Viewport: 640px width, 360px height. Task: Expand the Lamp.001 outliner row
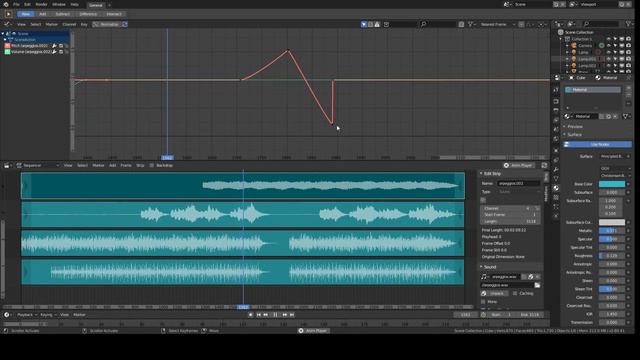567,59
